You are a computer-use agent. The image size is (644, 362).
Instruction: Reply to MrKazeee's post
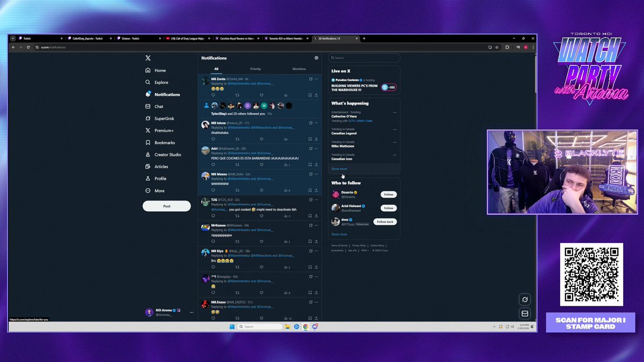click(x=213, y=242)
